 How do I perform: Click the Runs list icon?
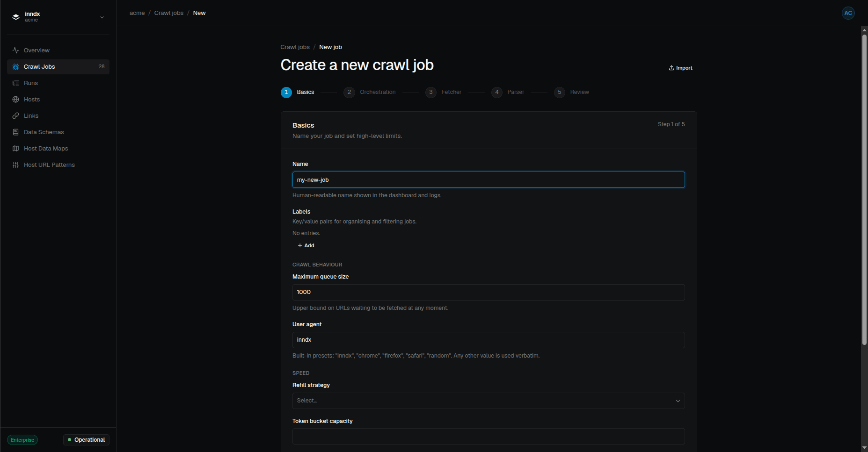[x=15, y=83]
